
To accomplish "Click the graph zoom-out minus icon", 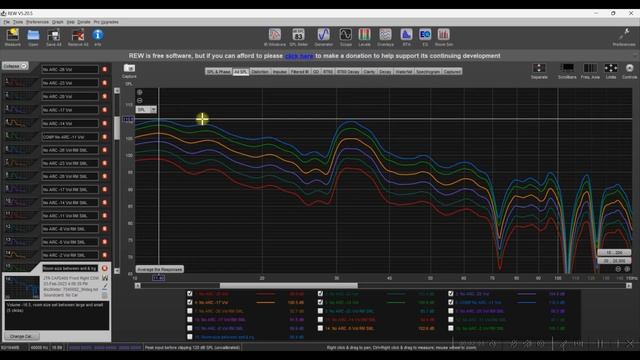I will click(140, 100).
